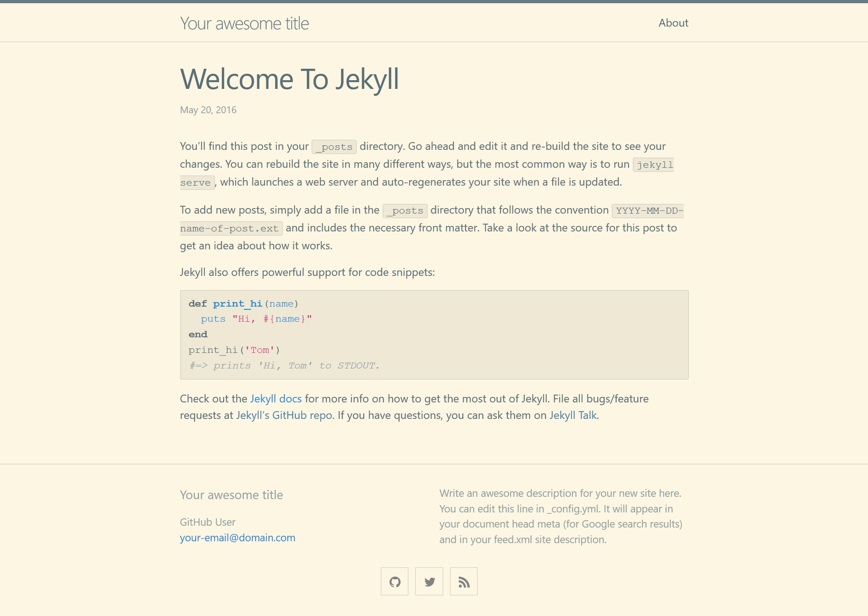The height and width of the screenshot is (616, 868).
Task: Click the '_posts' code tag in second paragraph
Action: tap(405, 211)
